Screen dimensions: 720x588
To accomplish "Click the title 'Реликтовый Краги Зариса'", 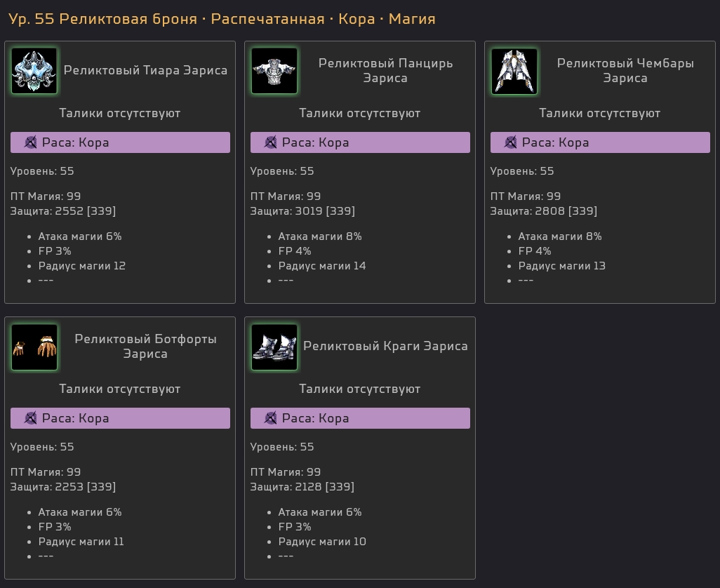I will (386, 346).
